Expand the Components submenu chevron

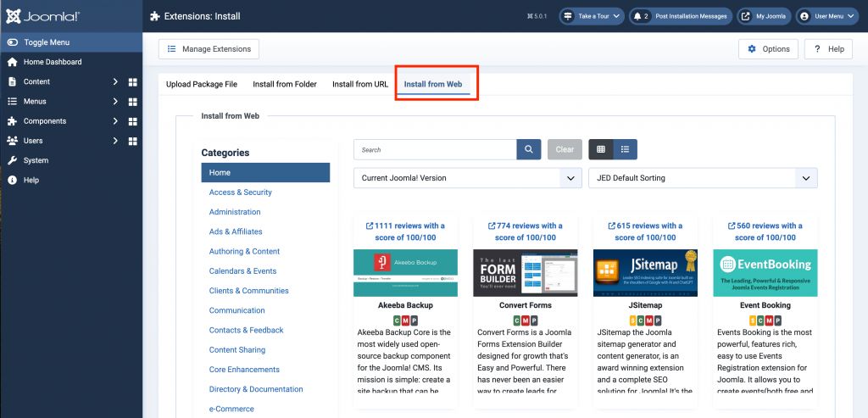(x=115, y=120)
